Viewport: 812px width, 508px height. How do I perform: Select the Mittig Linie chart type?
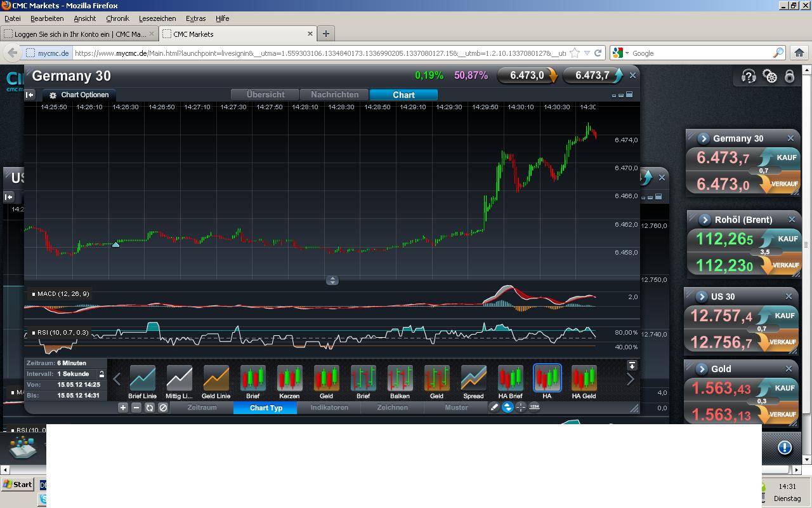pos(179,382)
